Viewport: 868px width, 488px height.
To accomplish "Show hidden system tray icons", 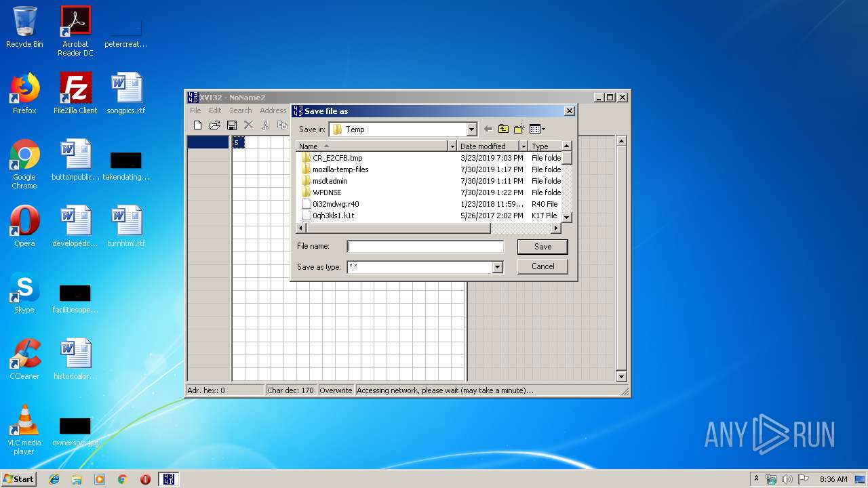I will click(756, 479).
